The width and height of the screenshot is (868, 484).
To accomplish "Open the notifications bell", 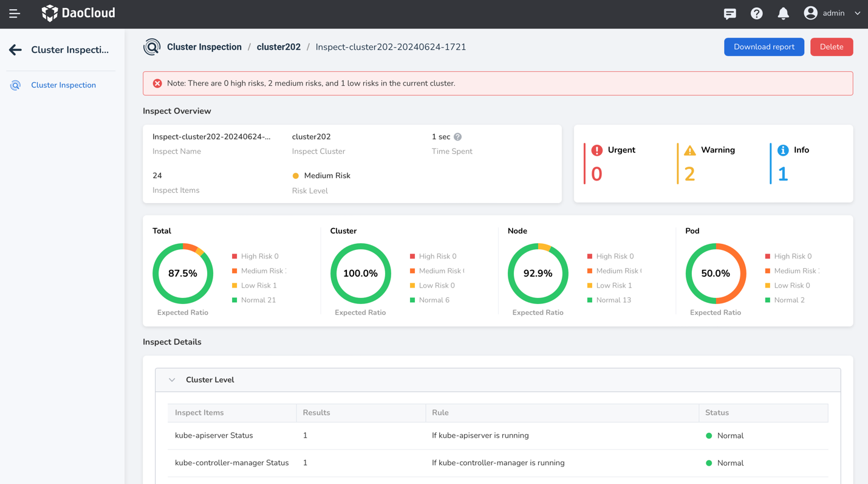I will tap(783, 13).
